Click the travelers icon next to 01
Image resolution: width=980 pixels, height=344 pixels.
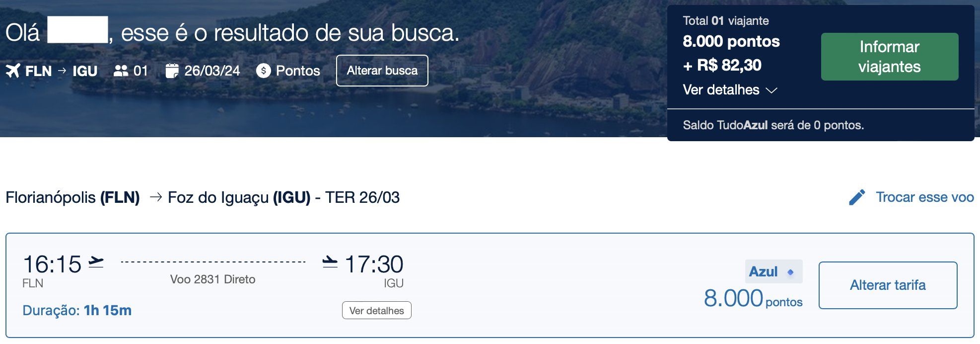click(x=121, y=71)
